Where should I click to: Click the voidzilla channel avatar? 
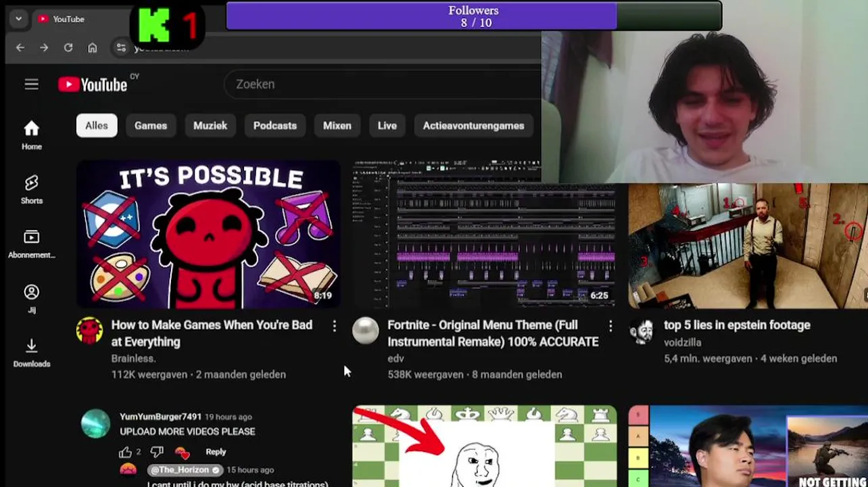[x=642, y=331]
